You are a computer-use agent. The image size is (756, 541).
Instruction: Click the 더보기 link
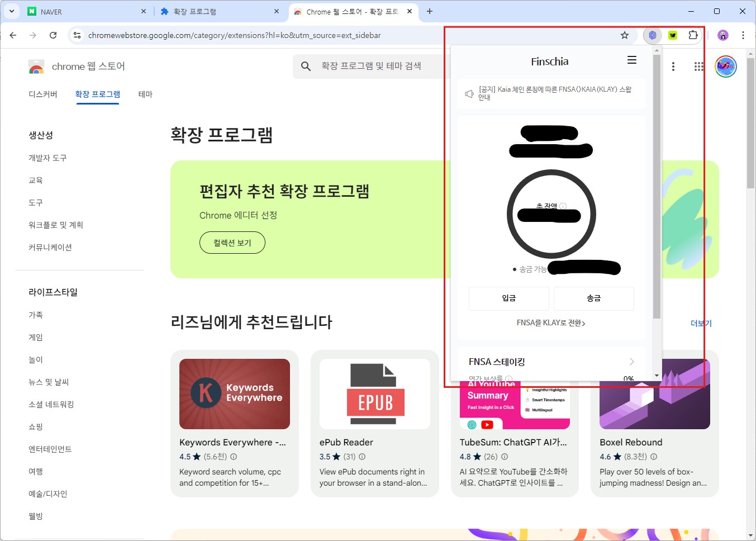(701, 324)
